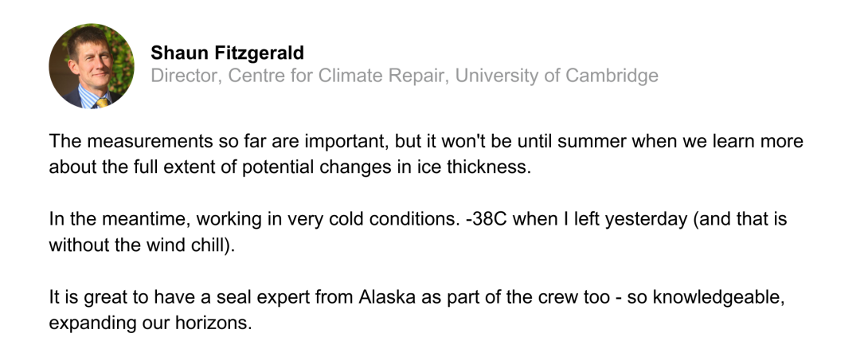
Task: Open the Shaun Fitzgerald name link
Action: [x=227, y=53]
